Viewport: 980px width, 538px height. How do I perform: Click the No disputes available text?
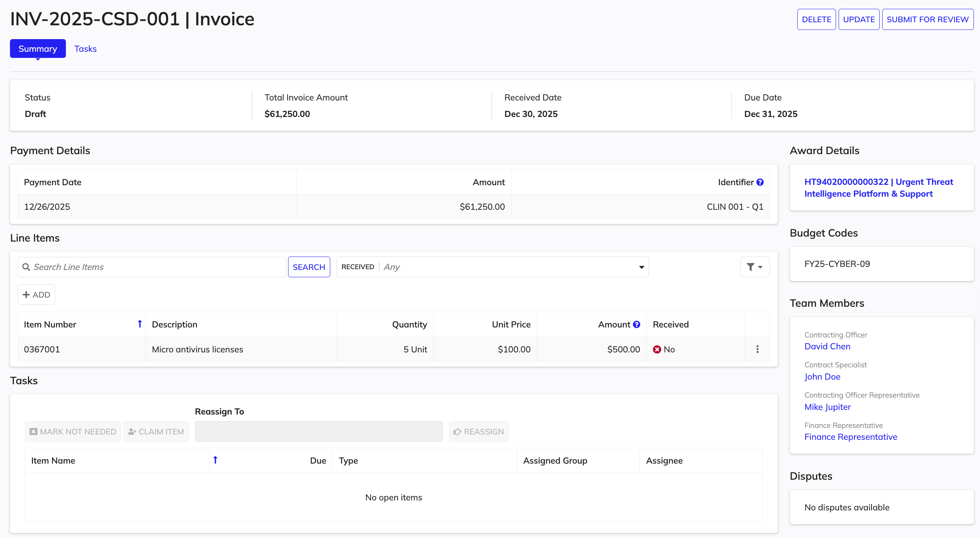click(x=847, y=507)
